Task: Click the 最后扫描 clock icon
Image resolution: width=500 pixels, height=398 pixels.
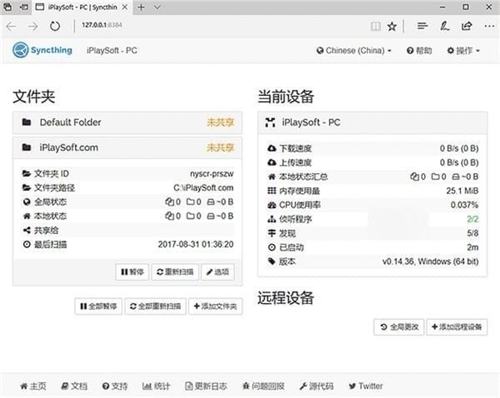Action: tap(27, 244)
